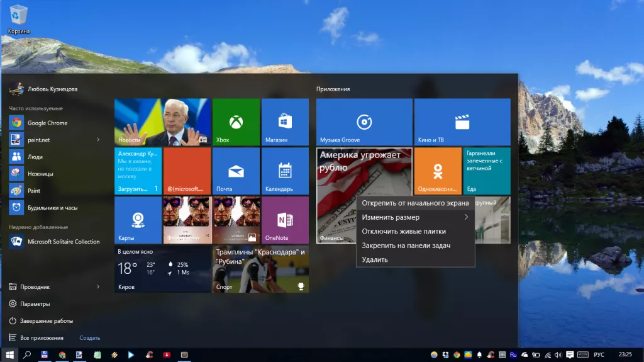Screen dimensions: 644x362
Task: Open Chrome from the taskbar
Action: pyautogui.click(x=62, y=354)
